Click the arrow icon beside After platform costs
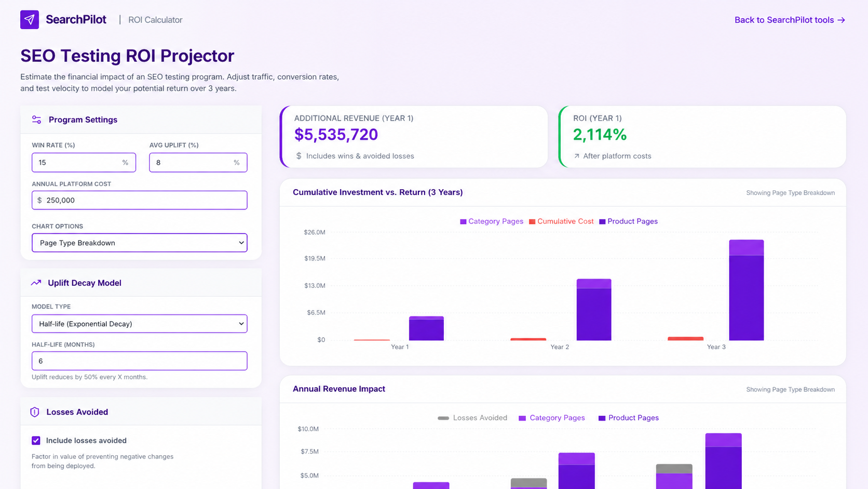 (x=576, y=156)
